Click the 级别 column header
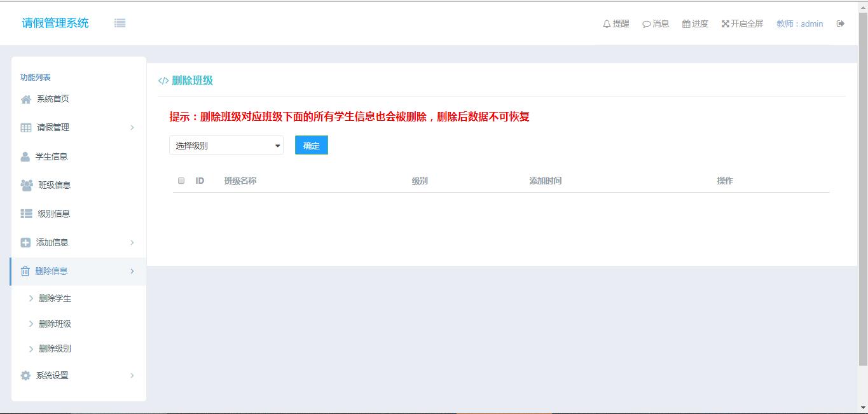868x414 pixels. click(420, 181)
